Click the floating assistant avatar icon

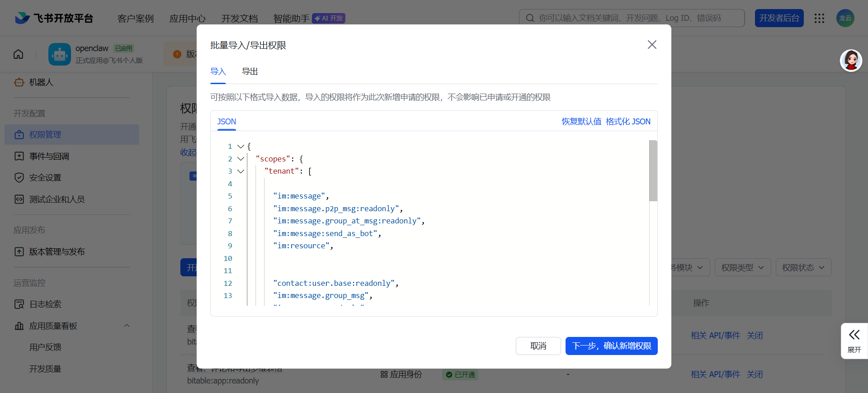[x=851, y=61]
